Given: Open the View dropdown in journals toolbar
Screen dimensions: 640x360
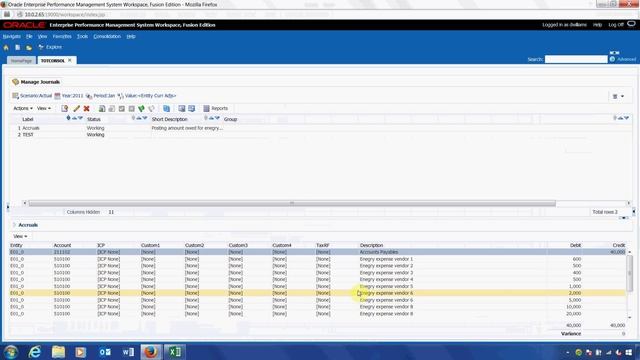Looking at the screenshot, I should point(44,109).
